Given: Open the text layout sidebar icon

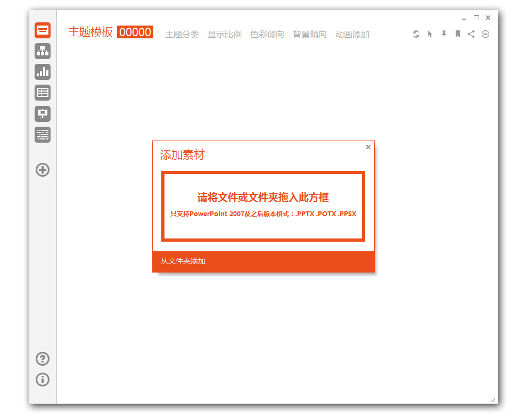Looking at the screenshot, I should pos(43,135).
